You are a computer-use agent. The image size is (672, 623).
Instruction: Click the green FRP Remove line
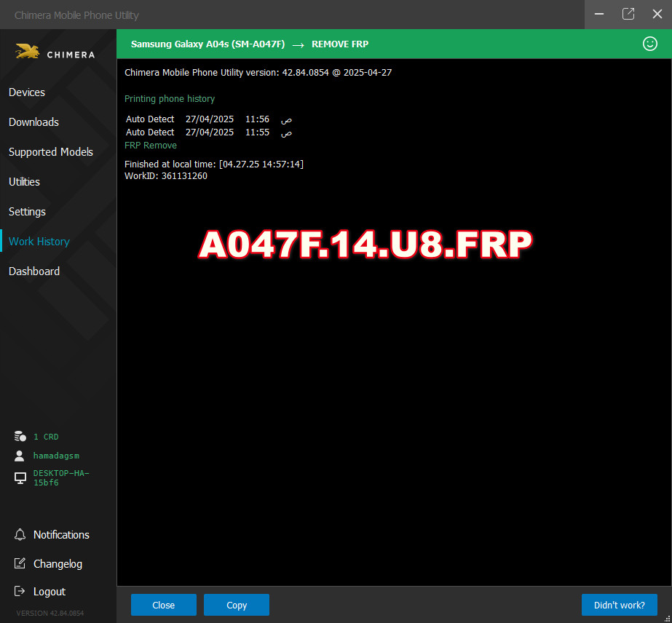151,146
